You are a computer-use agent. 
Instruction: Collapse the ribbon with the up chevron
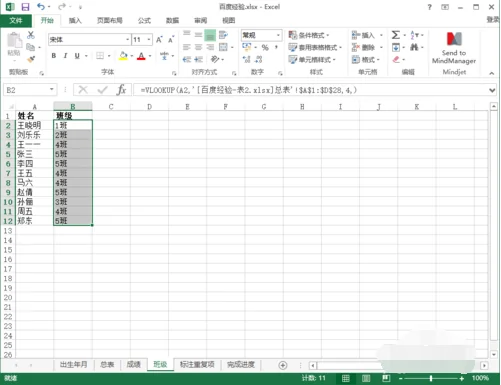tap(492, 73)
